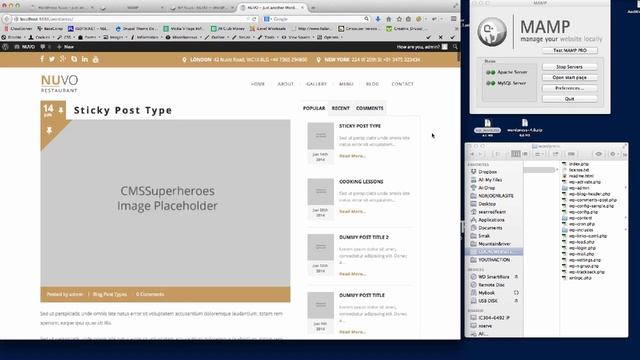Click Open start page in MAMP
The image size is (640, 360).
[x=570, y=77]
